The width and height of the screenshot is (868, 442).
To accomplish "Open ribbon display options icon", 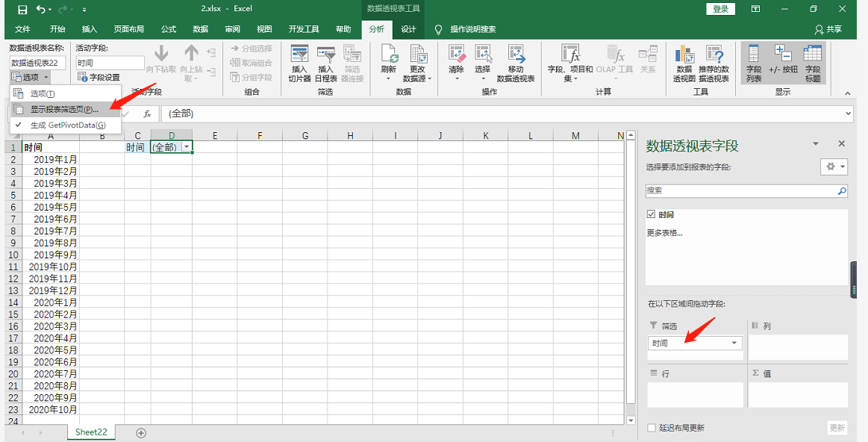I will [755, 9].
